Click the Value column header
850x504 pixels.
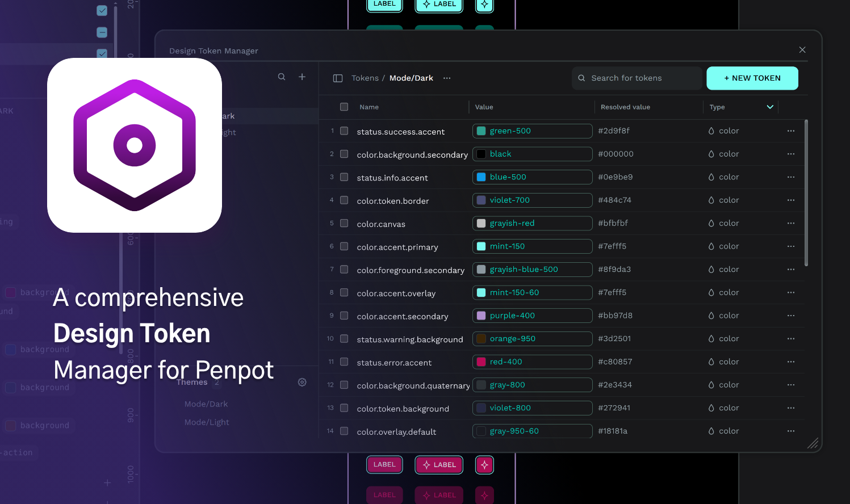click(x=484, y=107)
